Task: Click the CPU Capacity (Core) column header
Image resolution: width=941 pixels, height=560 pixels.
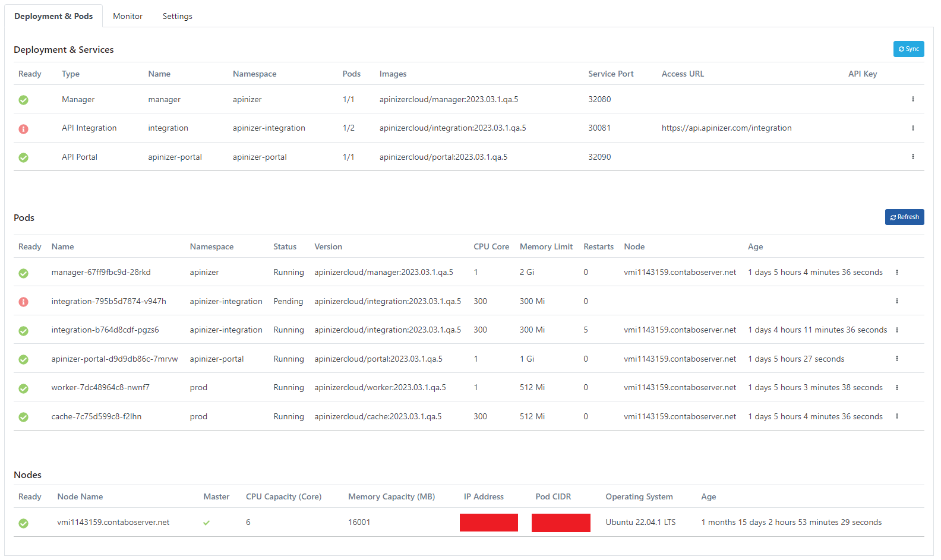Action: click(x=283, y=497)
